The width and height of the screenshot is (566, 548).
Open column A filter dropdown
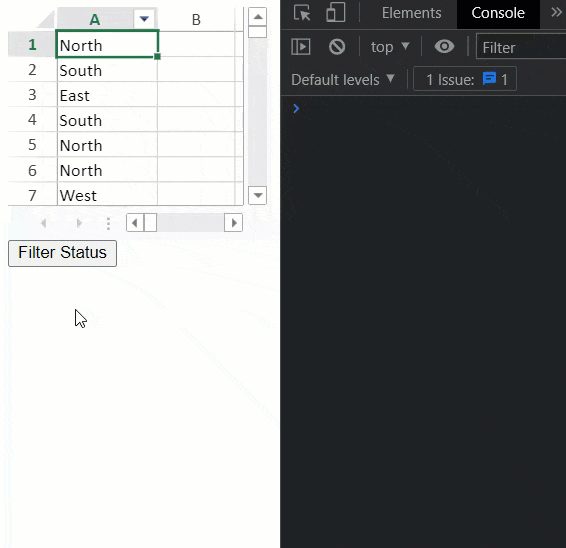144,19
